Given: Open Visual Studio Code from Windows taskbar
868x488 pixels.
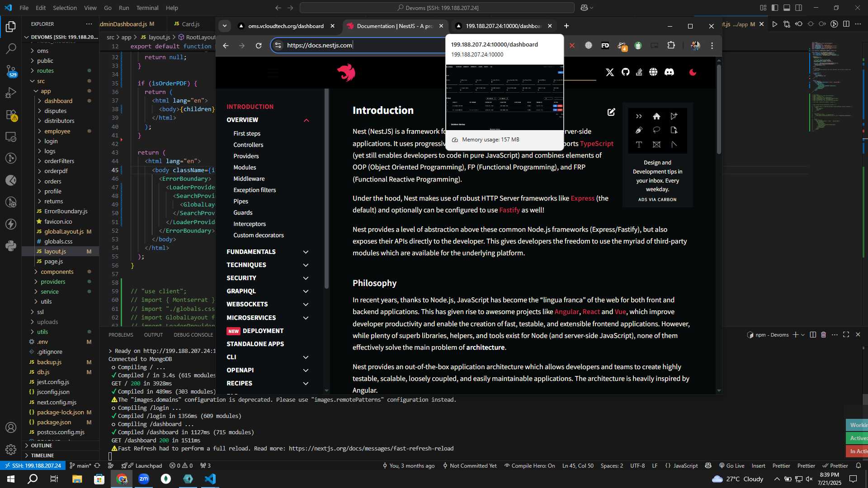Looking at the screenshot, I should click(210, 479).
